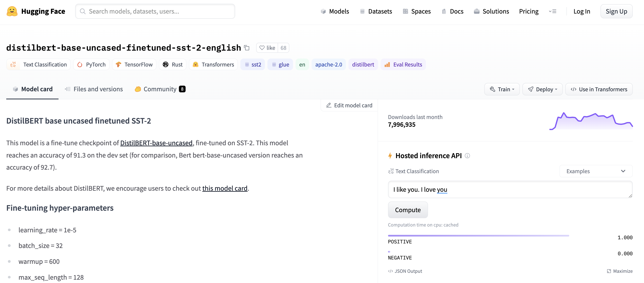Open the Community tab
644x283 pixels.
pos(160,89)
